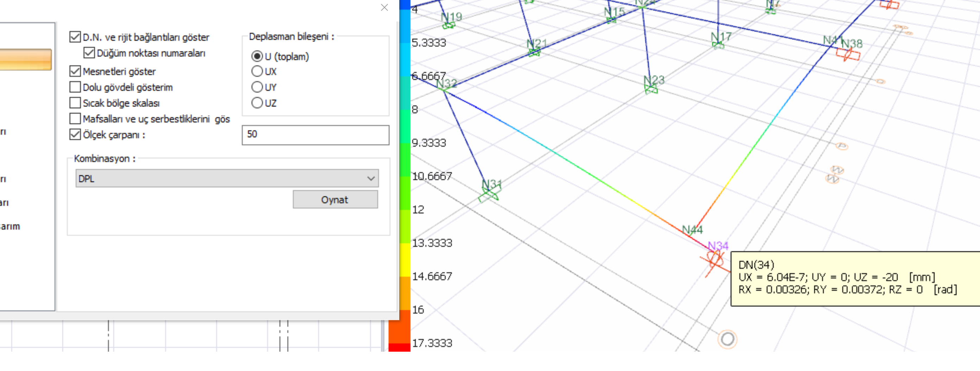This screenshot has height=371, width=980.
Task: Toggle Mesnetleri göster checkbox
Action: coord(75,71)
